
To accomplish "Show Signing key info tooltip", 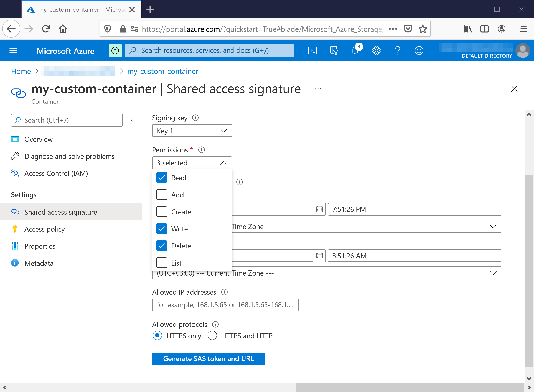I will pyautogui.click(x=195, y=118).
